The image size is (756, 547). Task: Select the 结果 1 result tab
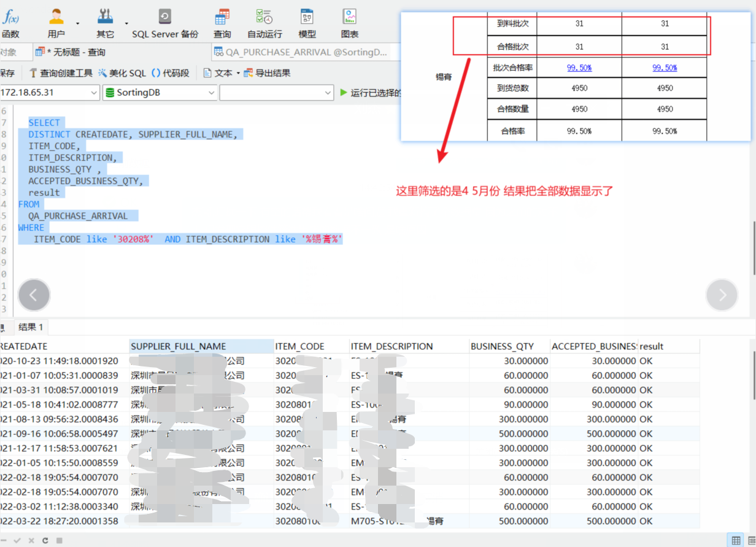tap(31, 327)
